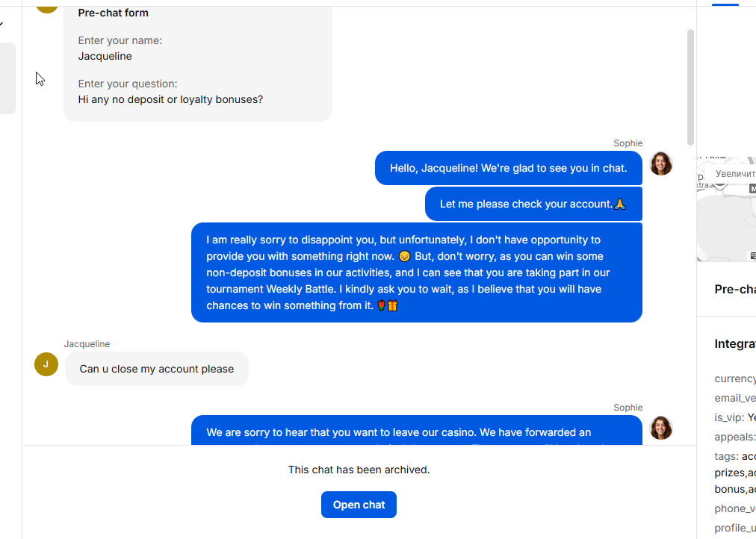
Task: Select the active blue-underlined tab in right panel
Action: [x=725, y=3]
